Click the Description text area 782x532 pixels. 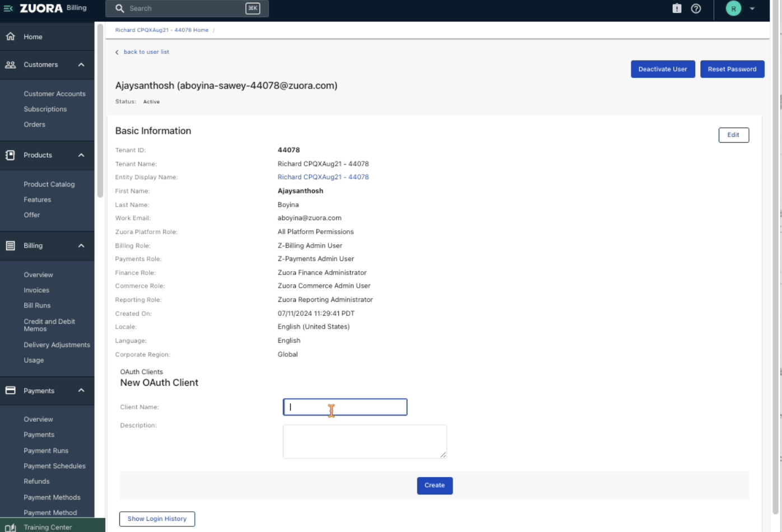coord(365,441)
